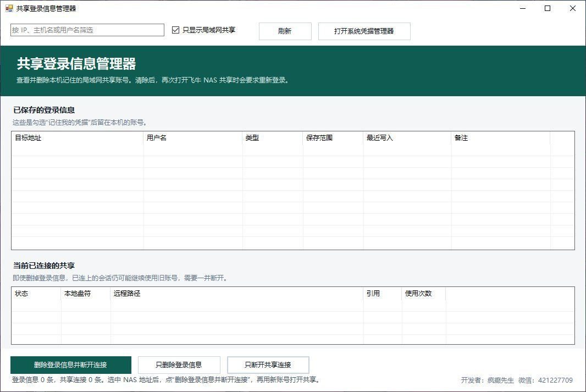Click the status text 登录信息 0 条
586x392 pixels.
point(33,380)
